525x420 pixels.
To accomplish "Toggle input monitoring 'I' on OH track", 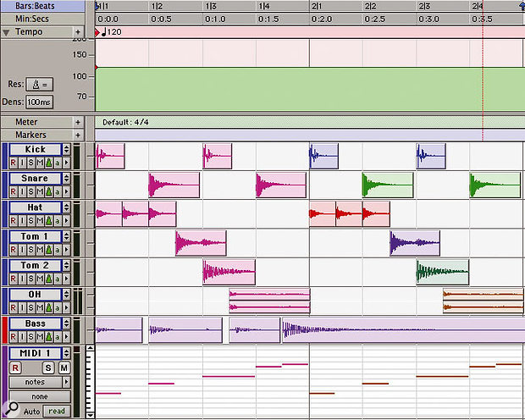I will click(22, 307).
